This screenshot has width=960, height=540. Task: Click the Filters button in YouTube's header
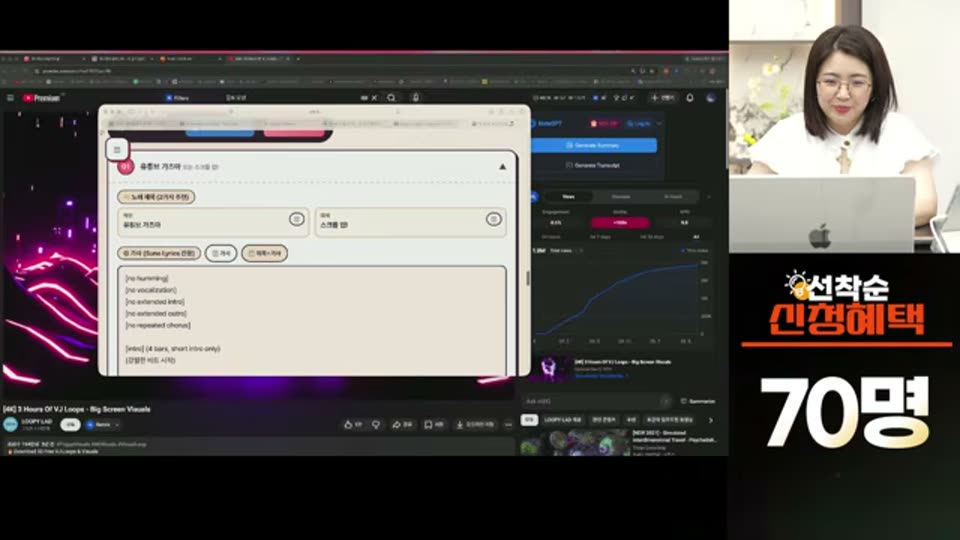[x=177, y=98]
